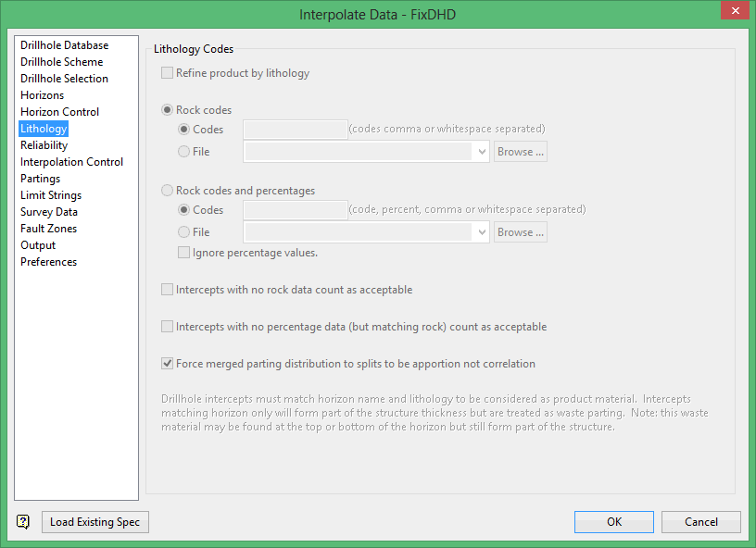Open the Preferences section
The height and width of the screenshot is (548, 756).
tap(48, 262)
